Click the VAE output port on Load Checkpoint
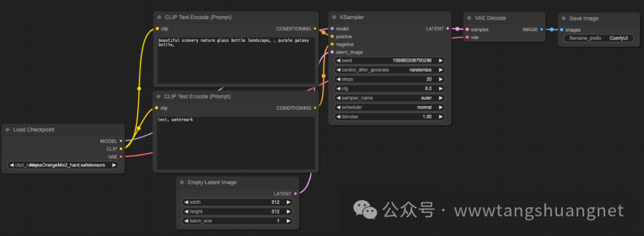 click(x=120, y=156)
